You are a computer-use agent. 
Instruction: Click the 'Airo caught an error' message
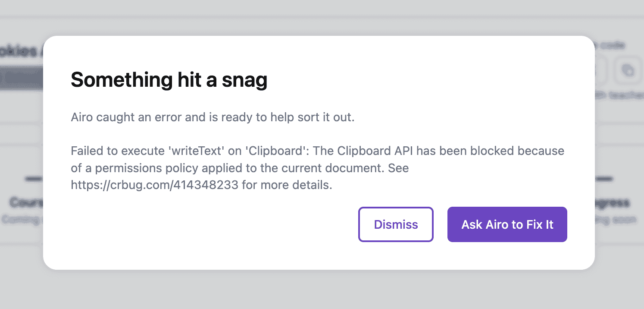pyautogui.click(x=213, y=117)
